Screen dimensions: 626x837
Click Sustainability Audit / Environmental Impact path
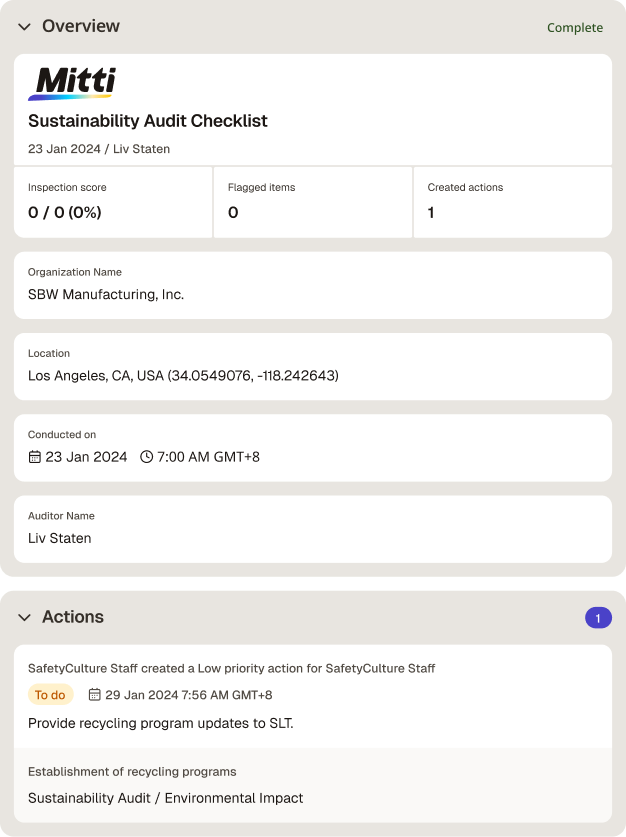(x=165, y=798)
